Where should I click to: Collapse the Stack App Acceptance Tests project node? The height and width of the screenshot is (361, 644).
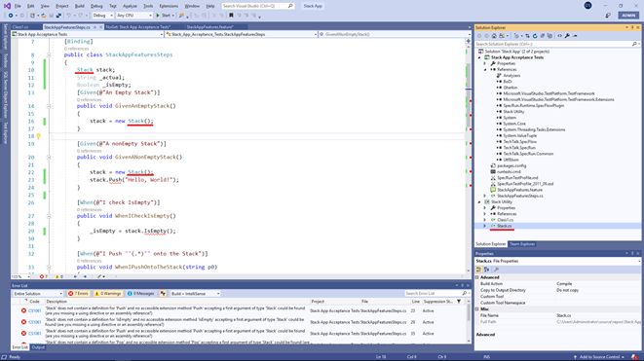(479, 57)
